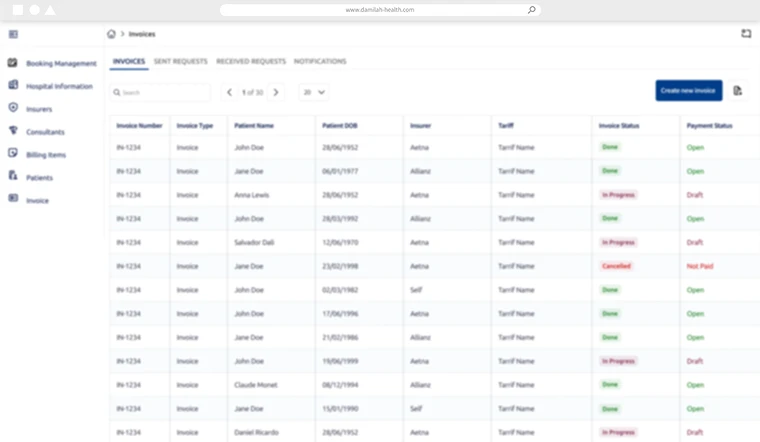This screenshot has height=442, width=760.
Task: Open Hospital Information in the sidebar
Action: tap(58, 86)
